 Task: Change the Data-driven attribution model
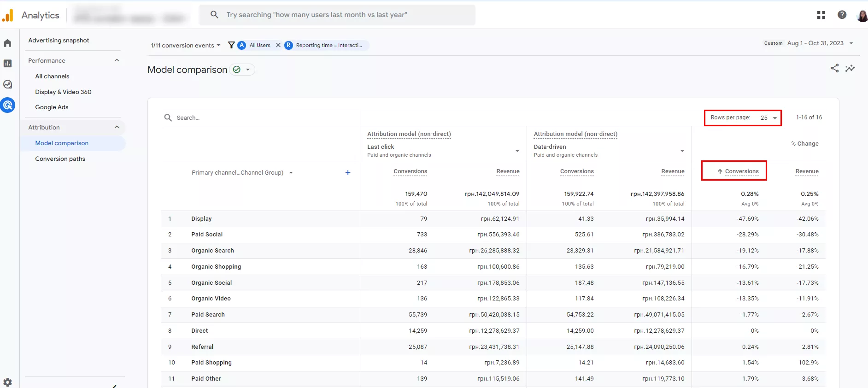[x=609, y=151]
